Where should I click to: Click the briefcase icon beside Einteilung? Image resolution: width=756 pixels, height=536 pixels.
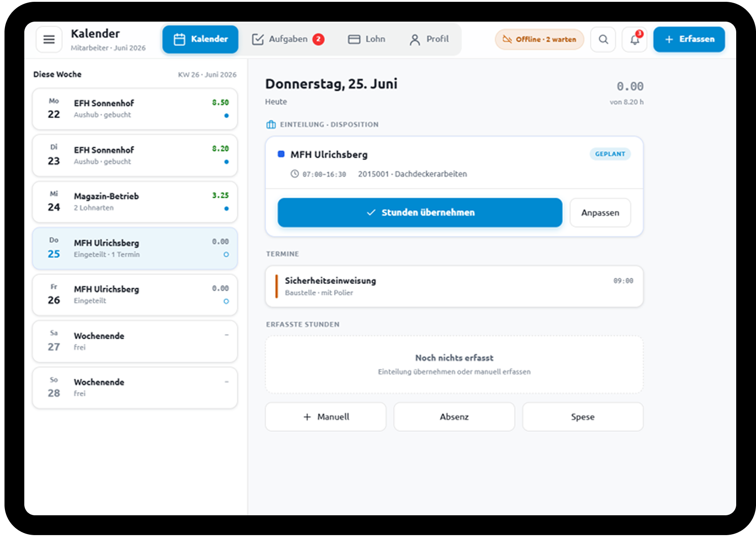(x=271, y=124)
